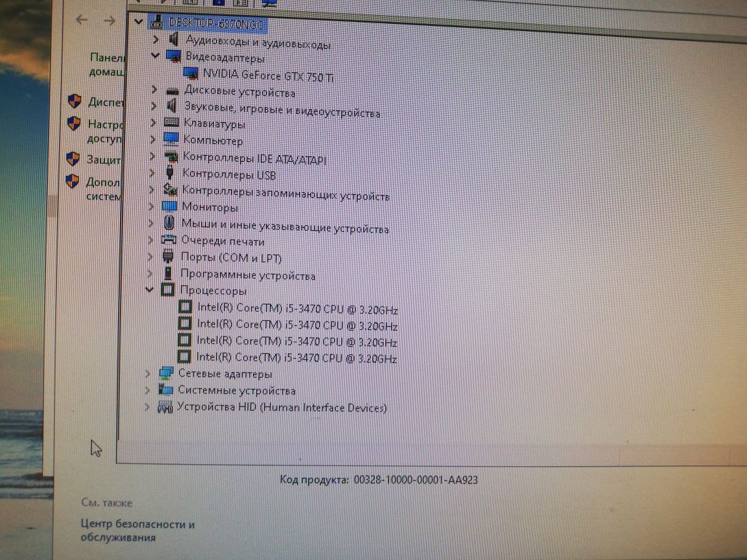Click the port connector icon of Порты (COM и LPT)

pyautogui.click(x=168, y=256)
